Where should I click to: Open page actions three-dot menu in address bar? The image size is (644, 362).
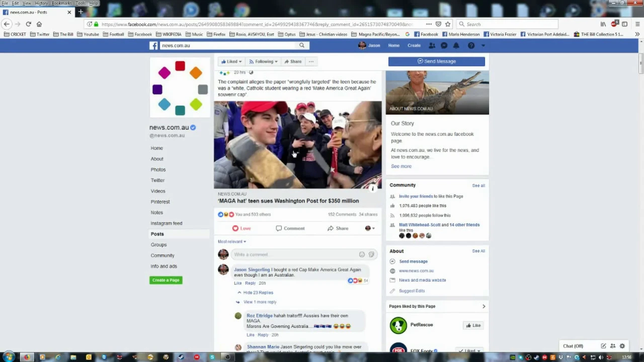click(x=429, y=24)
